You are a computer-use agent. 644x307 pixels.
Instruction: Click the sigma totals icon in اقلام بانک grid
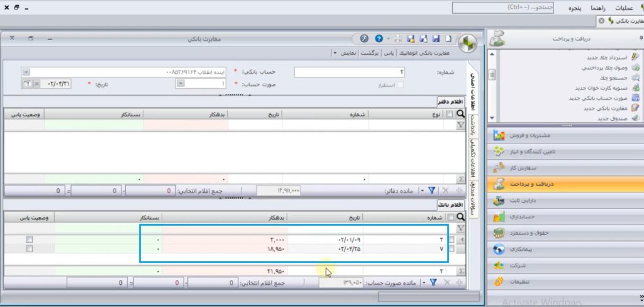(460, 271)
